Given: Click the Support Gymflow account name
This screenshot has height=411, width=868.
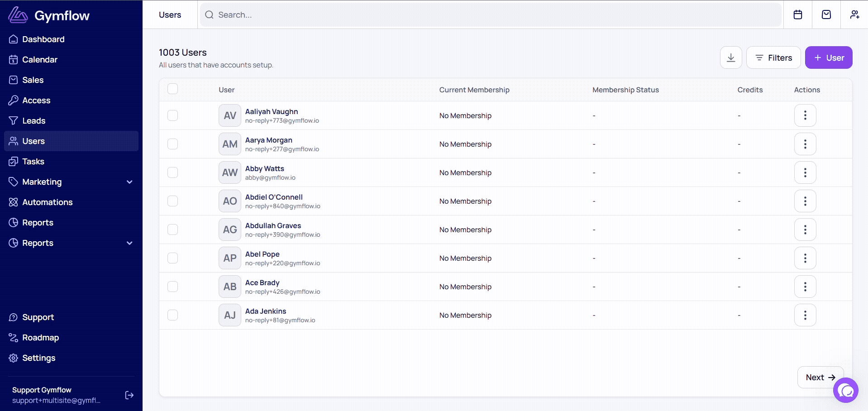Looking at the screenshot, I should (42, 390).
